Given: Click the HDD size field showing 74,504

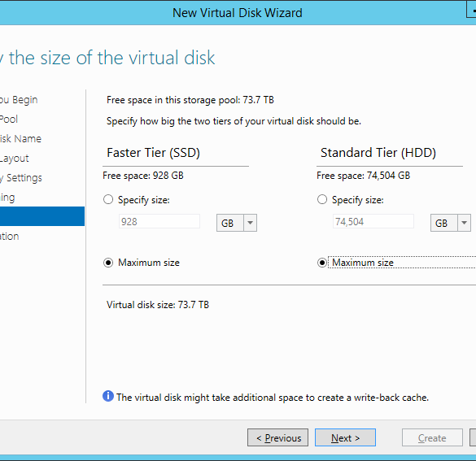Looking at the screenshot, I should 373,221.
